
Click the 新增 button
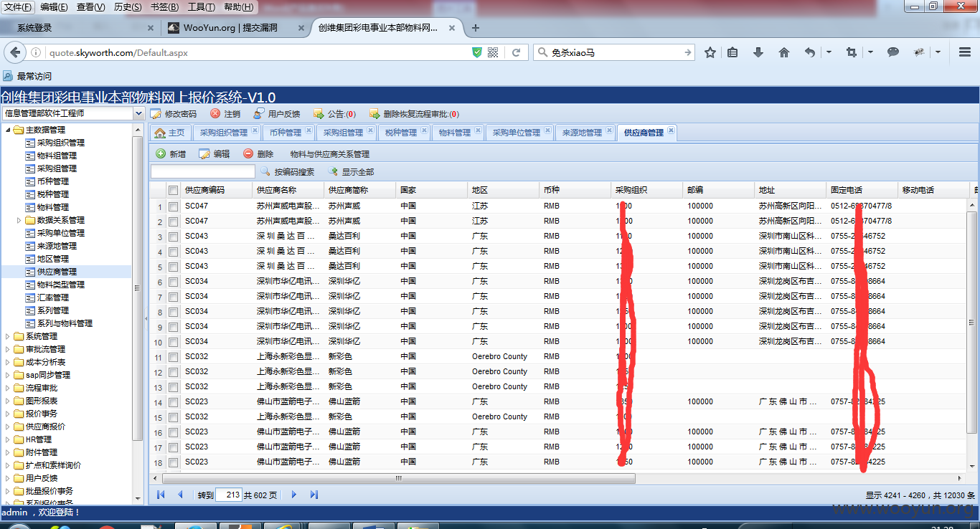171,154
